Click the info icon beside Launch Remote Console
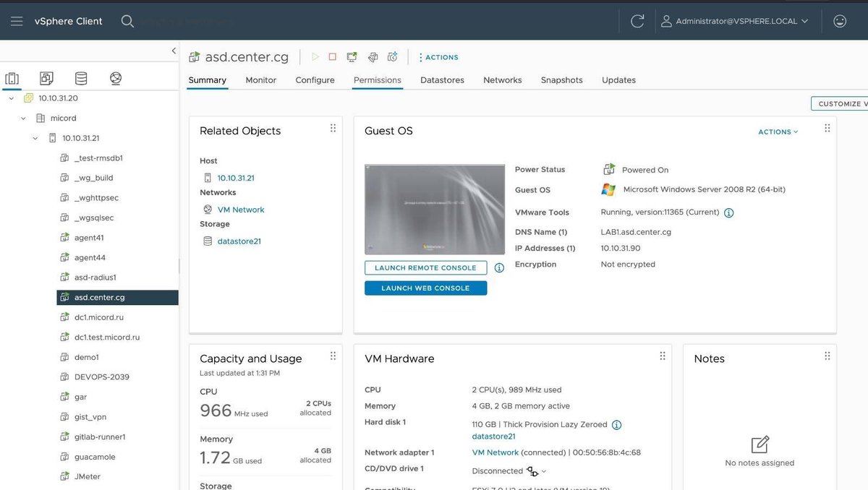The height and width of the screenshot is (490, 868). tap(499, 268)
